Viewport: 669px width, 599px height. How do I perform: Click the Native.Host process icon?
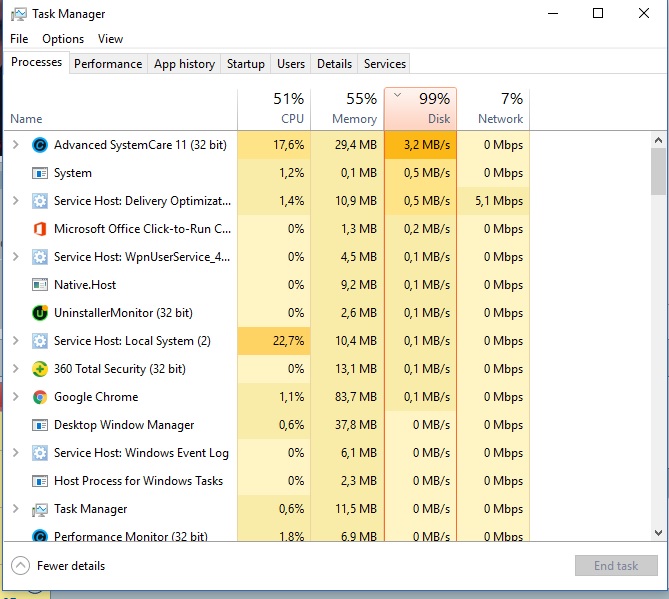40,285
